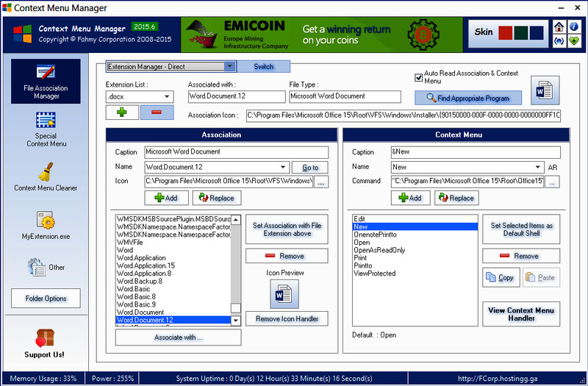Open the Extension List .docx dropdown

click(x=140, y=96)
